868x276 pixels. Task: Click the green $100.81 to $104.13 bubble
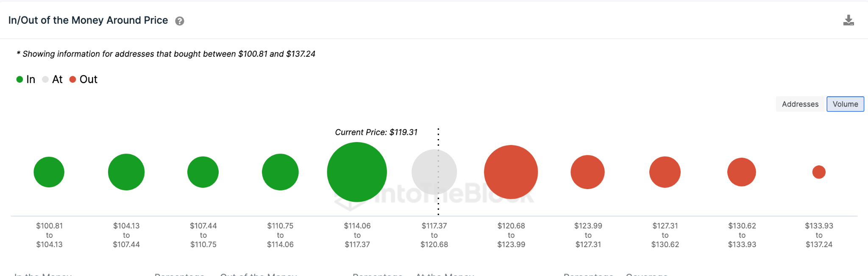pos(49,172)
